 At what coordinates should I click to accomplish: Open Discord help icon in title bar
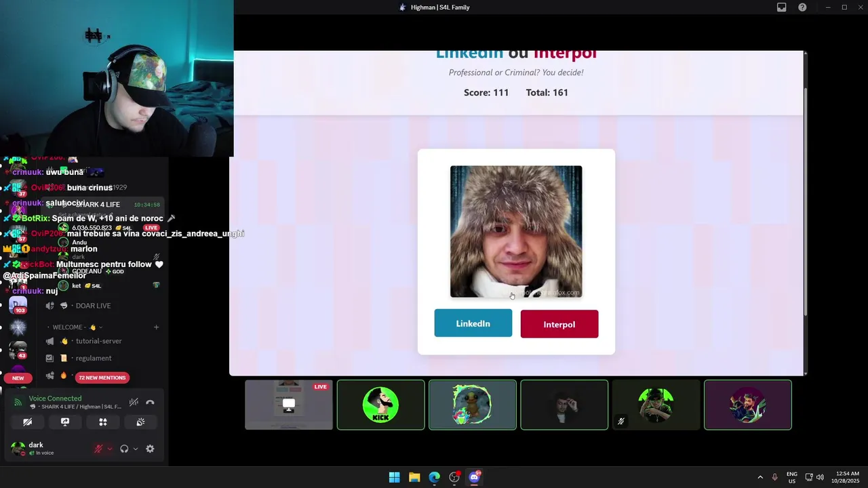(x=802, y=7)
